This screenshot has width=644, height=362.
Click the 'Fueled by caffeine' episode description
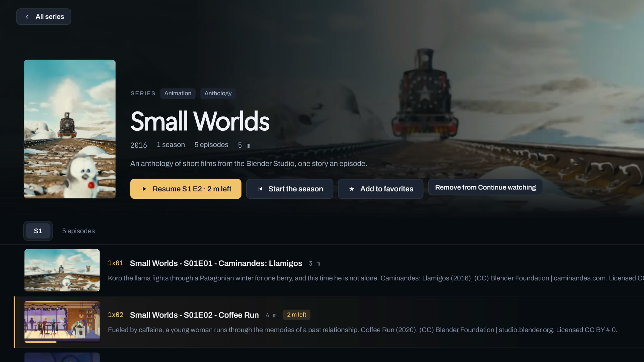tap(363, 330)
